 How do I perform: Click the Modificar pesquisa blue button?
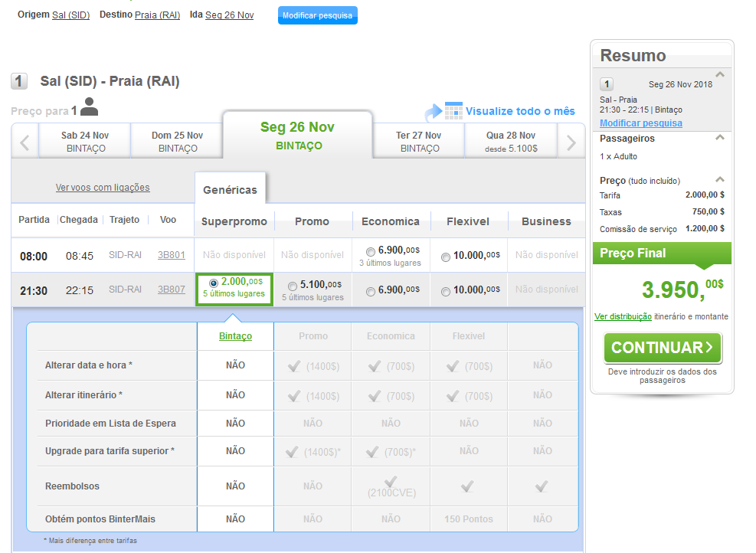coord(318,15)
